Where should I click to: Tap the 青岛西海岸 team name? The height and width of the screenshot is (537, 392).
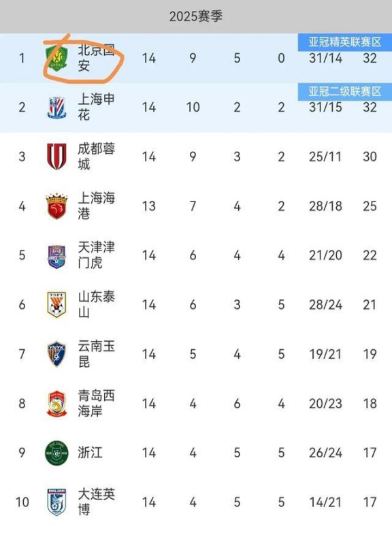[96, 404]
